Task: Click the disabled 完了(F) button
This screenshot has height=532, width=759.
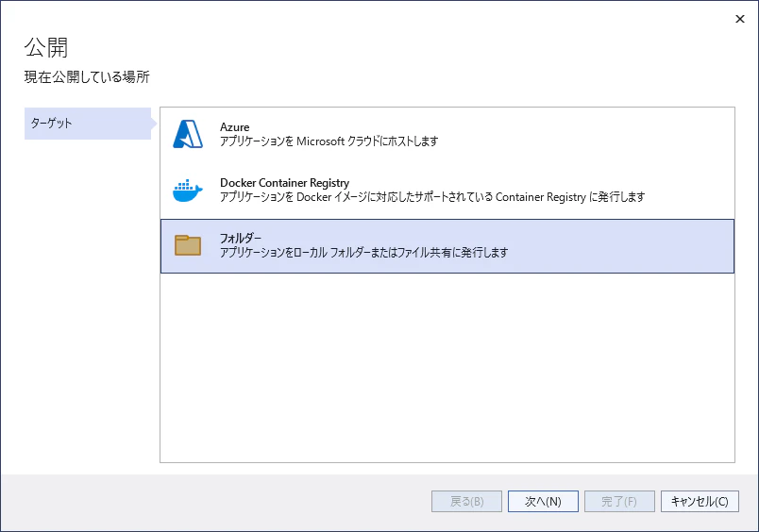Action: tap(619, 502)
